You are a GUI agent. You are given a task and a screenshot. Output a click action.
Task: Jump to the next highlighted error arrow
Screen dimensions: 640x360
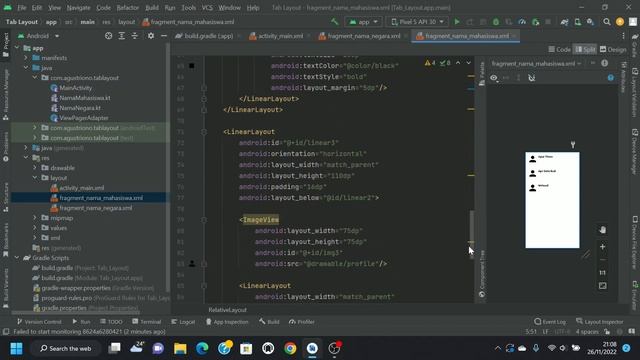[x=469, y=63]
